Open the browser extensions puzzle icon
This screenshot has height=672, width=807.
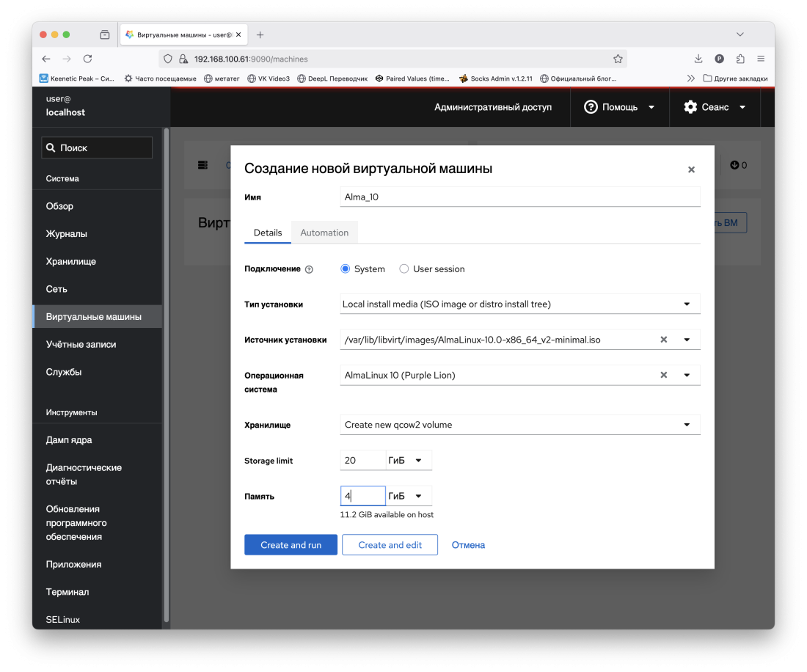[x=740, y=59]
